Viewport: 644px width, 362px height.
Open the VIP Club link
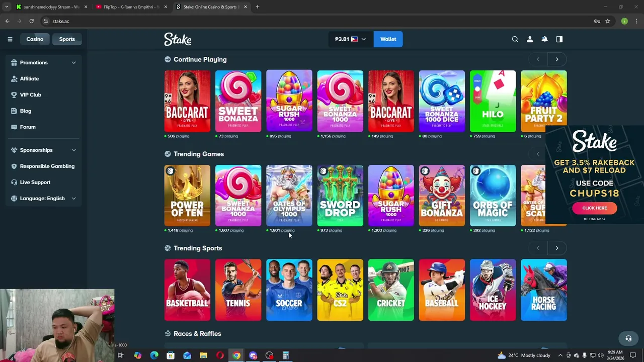click(x=31, y=95)
